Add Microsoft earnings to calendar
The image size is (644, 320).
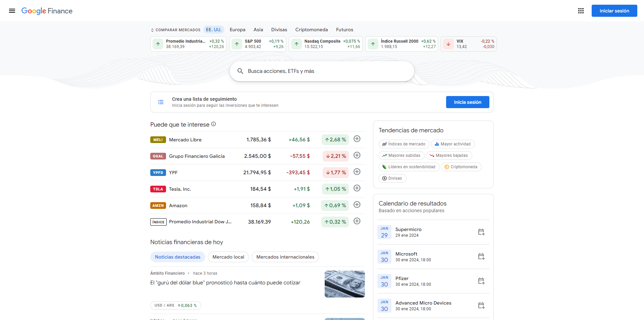click(481, 256)
